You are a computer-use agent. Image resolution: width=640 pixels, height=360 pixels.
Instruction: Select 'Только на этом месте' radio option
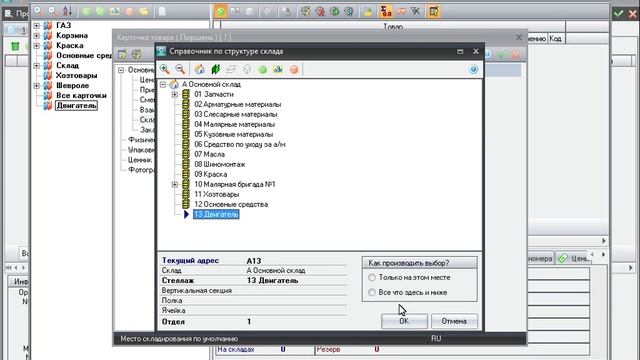point(372,278)
